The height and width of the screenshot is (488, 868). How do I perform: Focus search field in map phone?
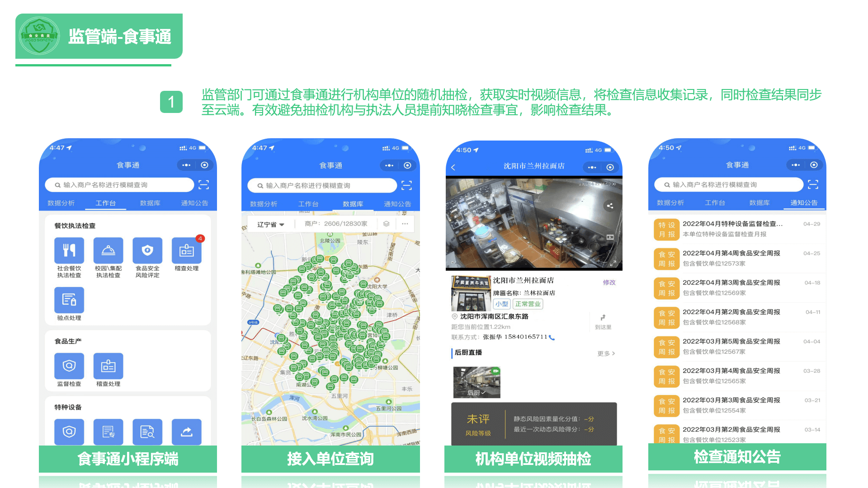(322, 185)
